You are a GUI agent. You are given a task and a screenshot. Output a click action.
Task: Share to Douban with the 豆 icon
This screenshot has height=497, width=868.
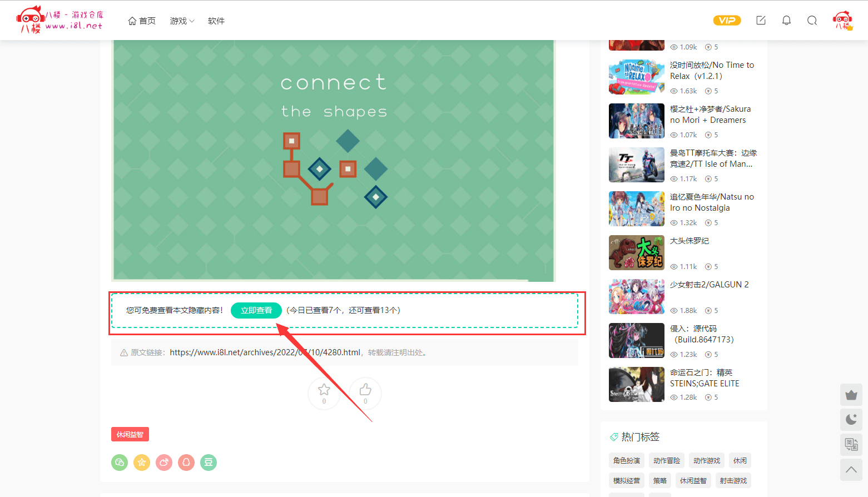click(209, 462)
